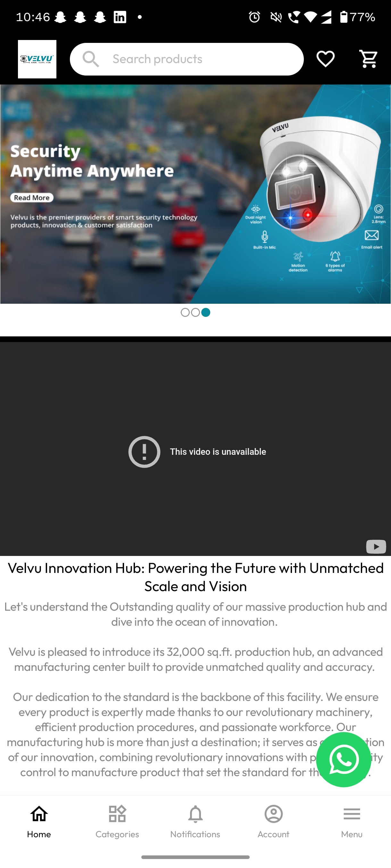This screenshot has width=391, height=868.
Task: Select the third active carousel dot
Action: pos(206,312)
